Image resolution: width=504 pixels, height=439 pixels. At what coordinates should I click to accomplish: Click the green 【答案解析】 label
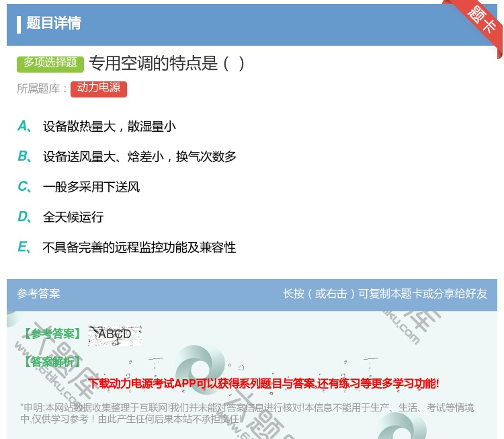pyautogui.click(x=53, y=362)
